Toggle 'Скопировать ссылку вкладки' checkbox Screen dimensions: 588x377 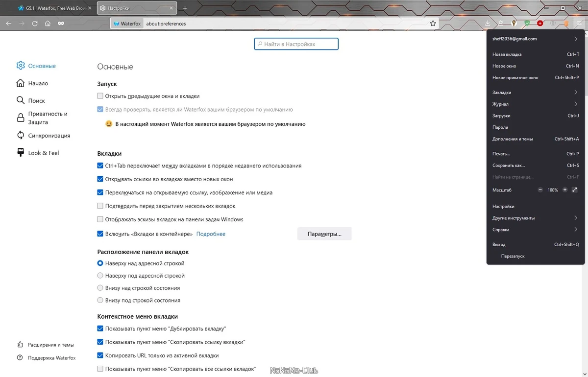pos(100,342)
